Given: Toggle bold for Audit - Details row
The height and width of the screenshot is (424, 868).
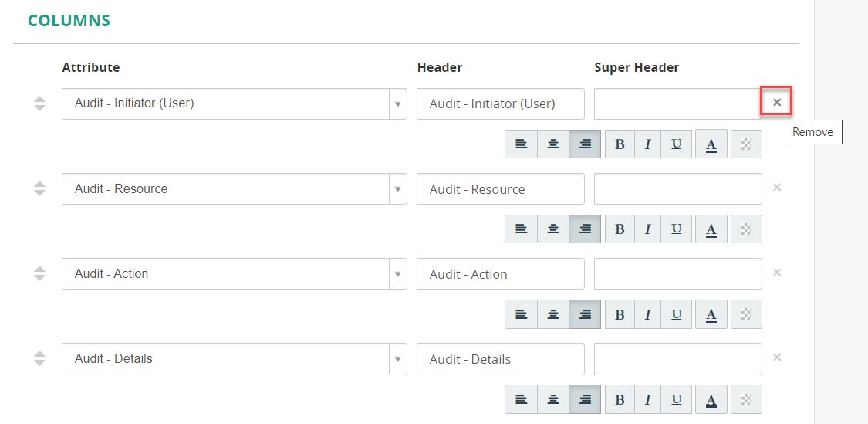Looking at the screenshot, I should pos(620,399).
